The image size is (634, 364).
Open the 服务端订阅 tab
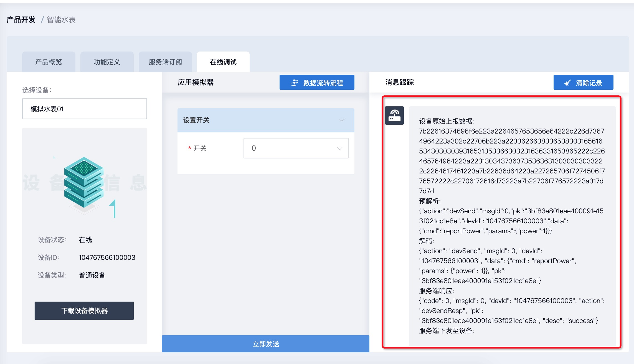165,62
